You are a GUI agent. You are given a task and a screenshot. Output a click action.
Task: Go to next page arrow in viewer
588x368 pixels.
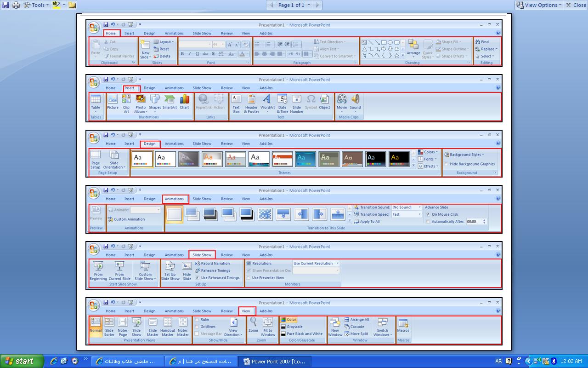tap(318, 5)
